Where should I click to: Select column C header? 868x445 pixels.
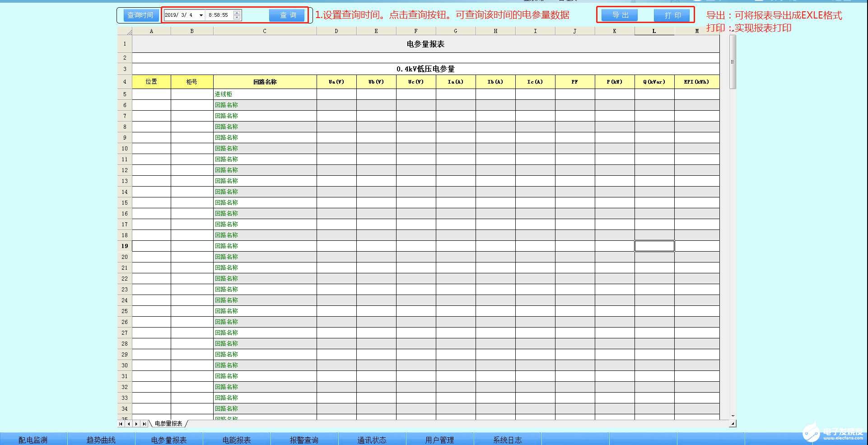coord(265,31)
